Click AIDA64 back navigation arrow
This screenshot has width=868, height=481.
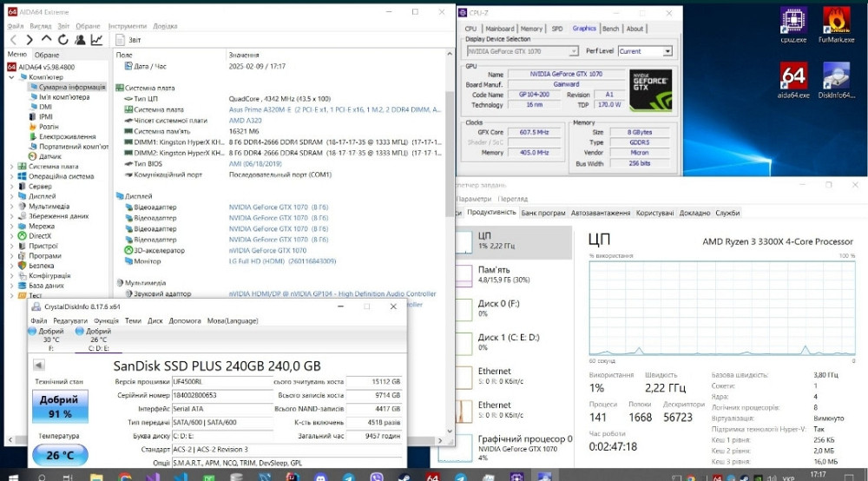[14, 40]
